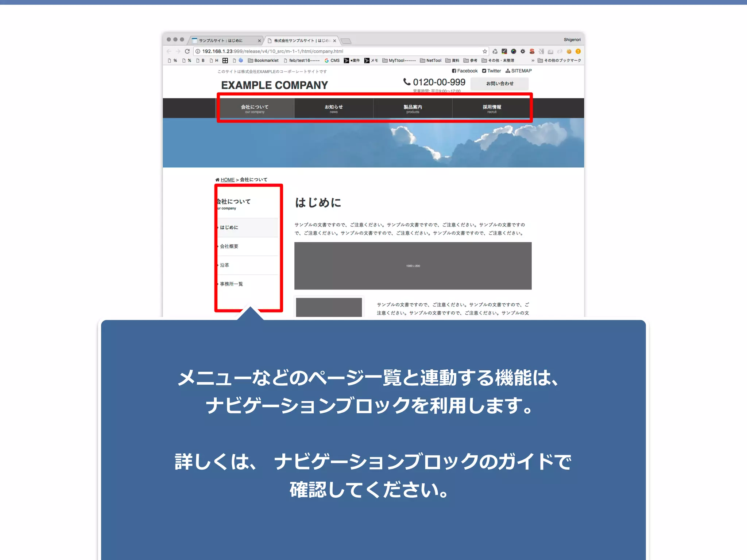Viewport: 747px width, 560px height.
Task: Reload the page with the refresh icon
Action: (187, 51)
